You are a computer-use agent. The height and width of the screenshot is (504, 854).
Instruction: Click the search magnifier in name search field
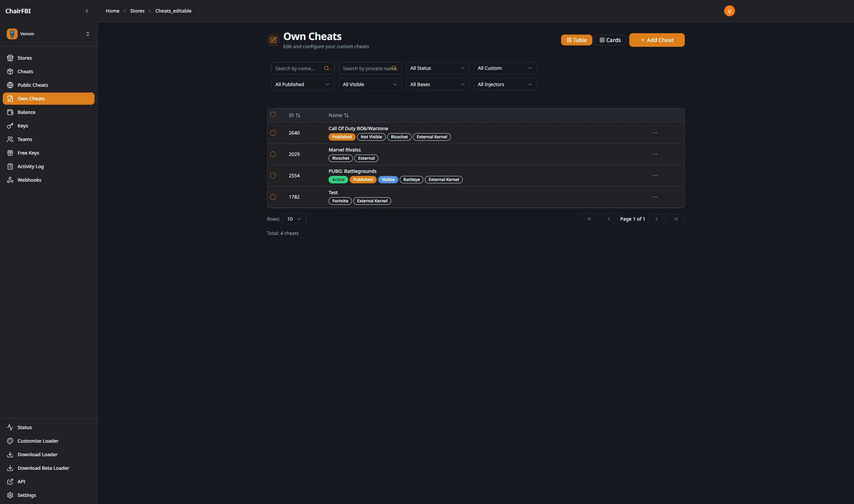pos(326,68)
